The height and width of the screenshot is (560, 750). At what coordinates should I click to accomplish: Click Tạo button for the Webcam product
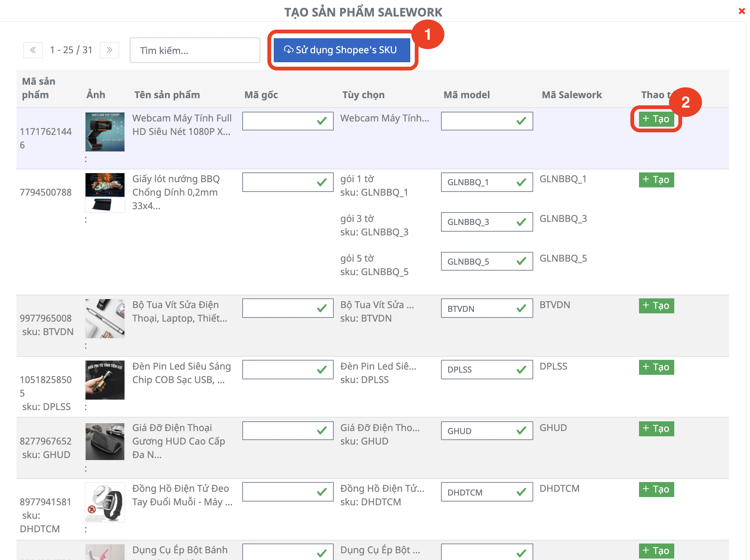point(656,119)
